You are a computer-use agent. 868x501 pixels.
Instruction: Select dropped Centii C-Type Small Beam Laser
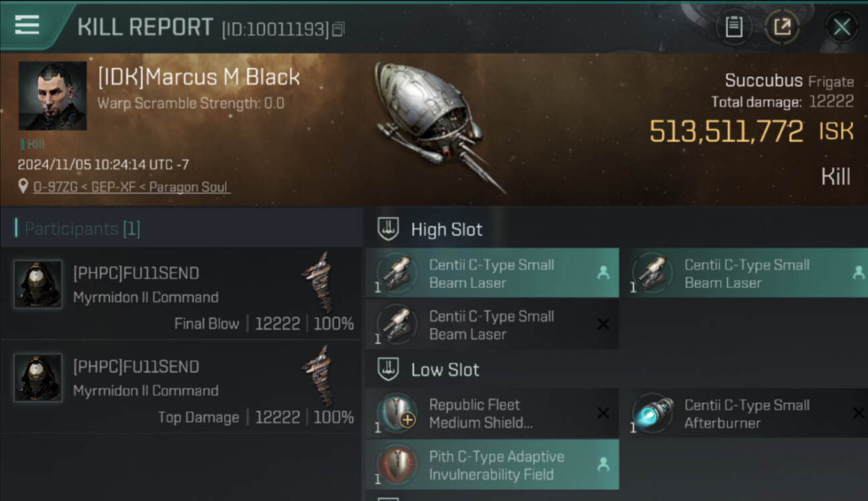491,273
